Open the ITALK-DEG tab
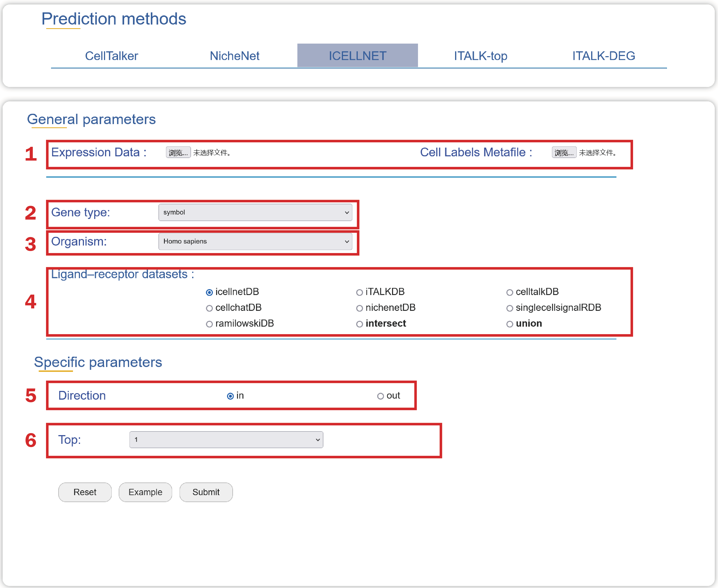The image size is (718, 588). tap(603, 56)
